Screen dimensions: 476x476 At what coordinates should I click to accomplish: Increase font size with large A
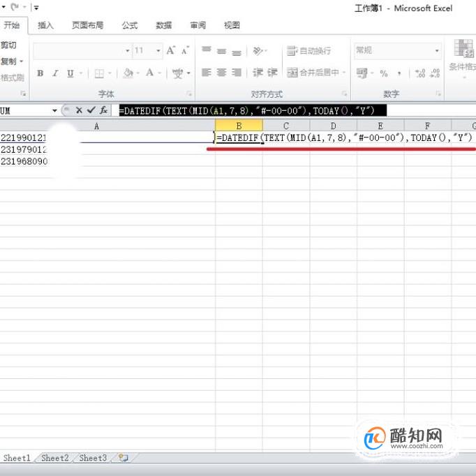pos(171,50)
